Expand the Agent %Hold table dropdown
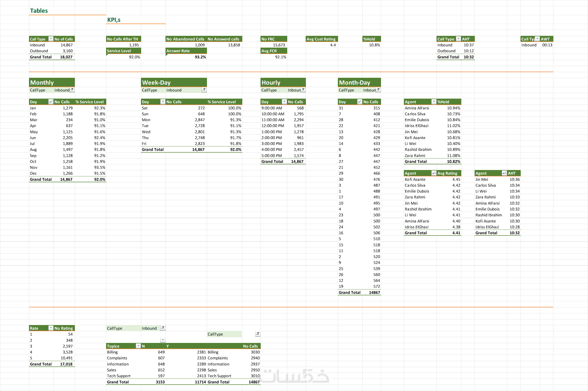Viewport: 588px width, 391px height. pos(434,102)
